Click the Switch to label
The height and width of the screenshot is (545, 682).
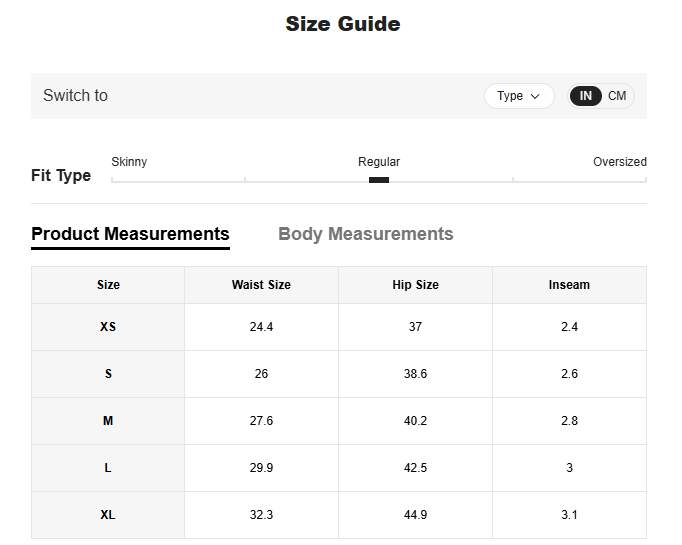pyautogui.click(x=75, y=96)
